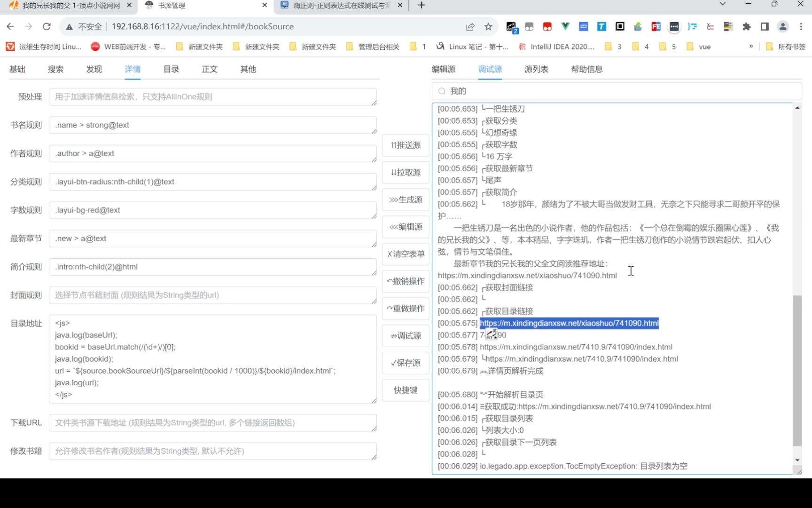
Task: Click the red Tampermonkey extension icon
Action: tap(547, 27)
